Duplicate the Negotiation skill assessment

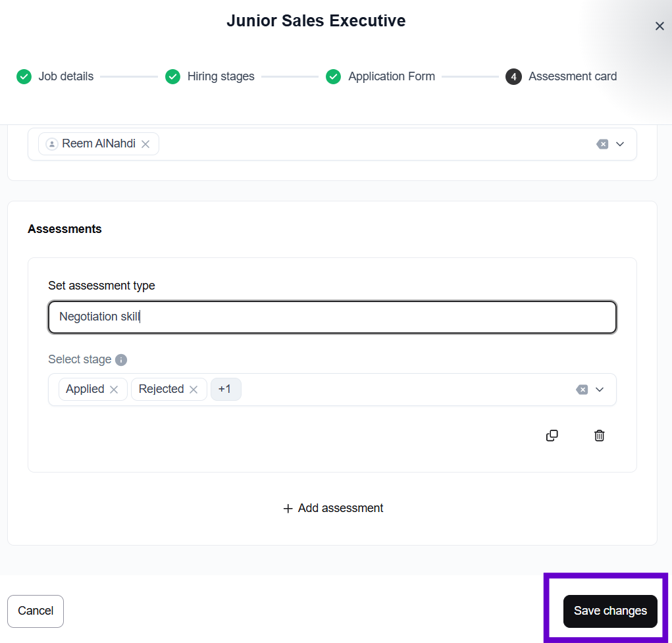(552, 436)
